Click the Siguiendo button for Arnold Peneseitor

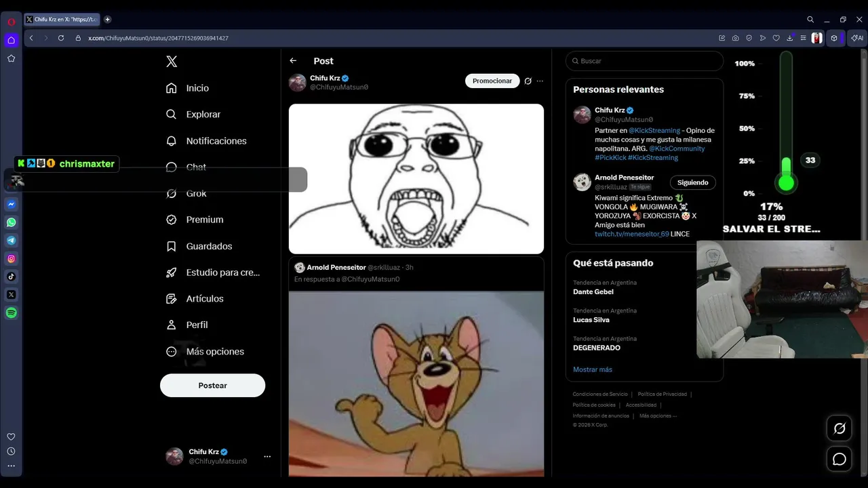pos(692,182)
